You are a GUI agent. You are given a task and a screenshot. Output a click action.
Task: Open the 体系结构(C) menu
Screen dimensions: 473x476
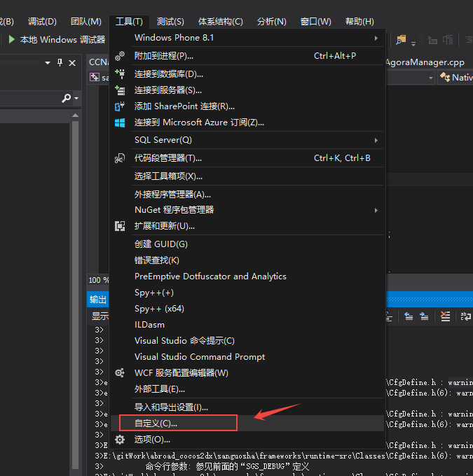click(221, 22)
